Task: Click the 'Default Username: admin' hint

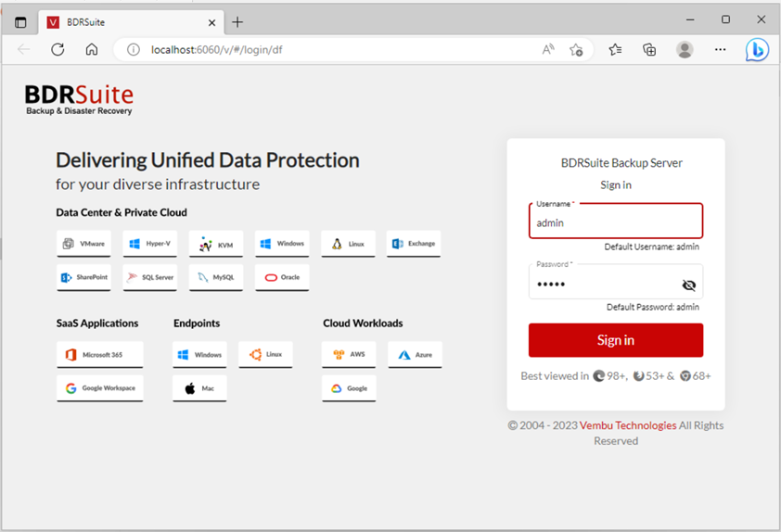Action: click(x=651, y=247)
